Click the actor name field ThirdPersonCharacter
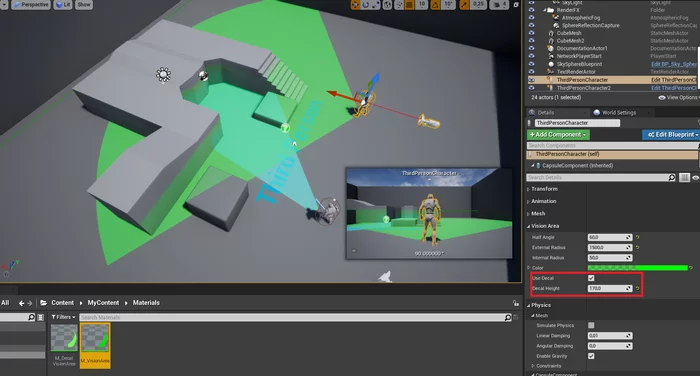Viewport: 700px width, 376px height. (577, 123)
